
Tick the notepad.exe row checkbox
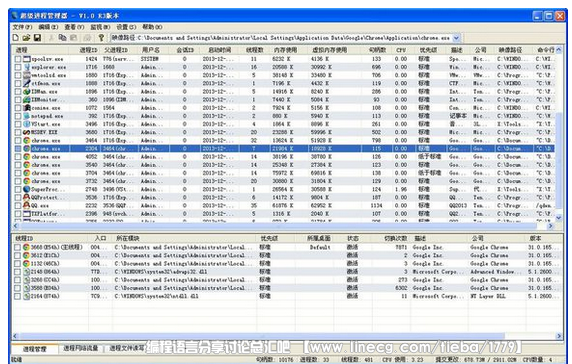click(x=18, y=116)
